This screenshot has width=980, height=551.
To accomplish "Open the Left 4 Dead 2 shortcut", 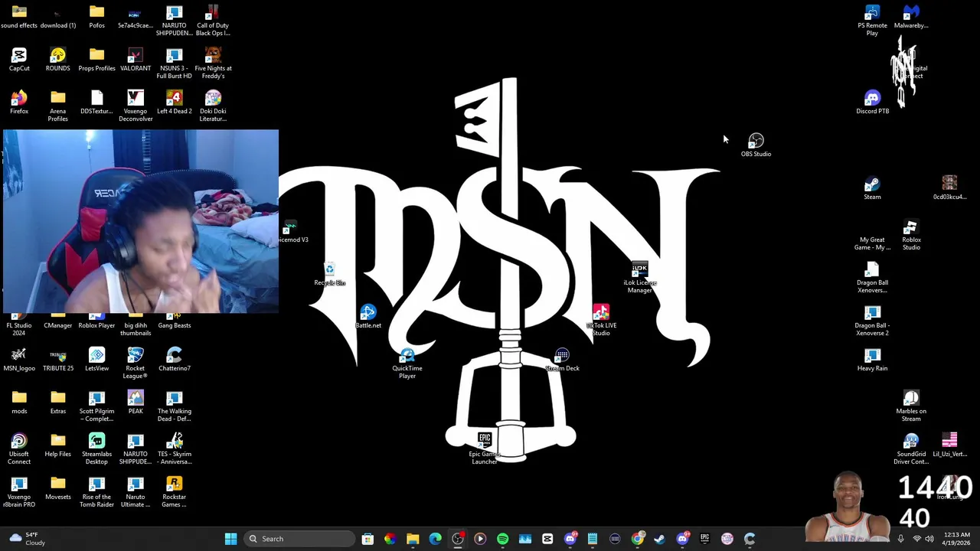I will (x=175, y=102).
